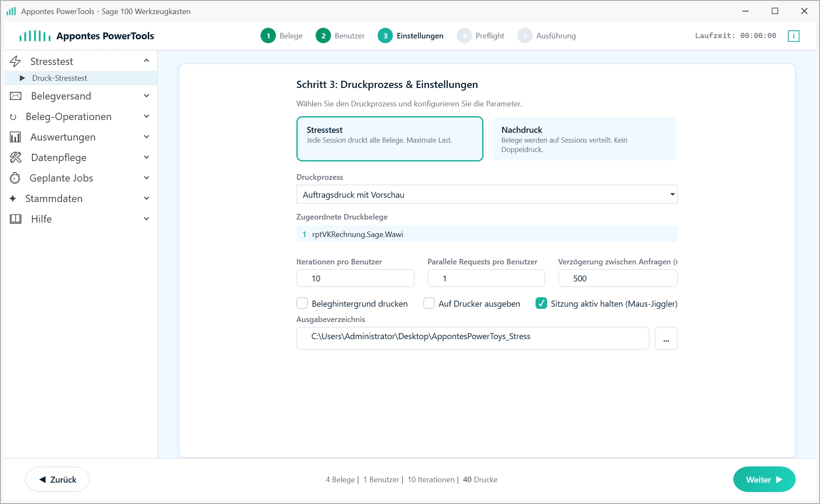The height and width of the screenshot is (504, 820).
Task: Click the Datenpflege tools icon
Action: coord(15,158)
